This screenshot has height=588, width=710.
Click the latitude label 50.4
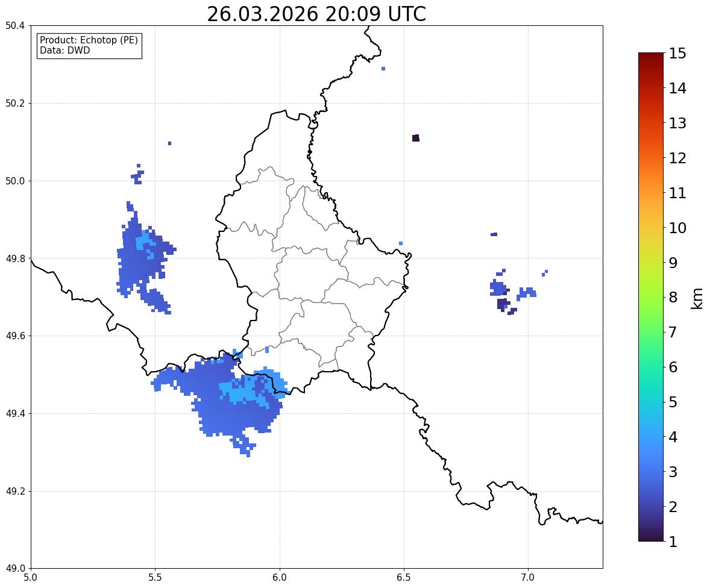pyautogui.click(x=15, y=26)
